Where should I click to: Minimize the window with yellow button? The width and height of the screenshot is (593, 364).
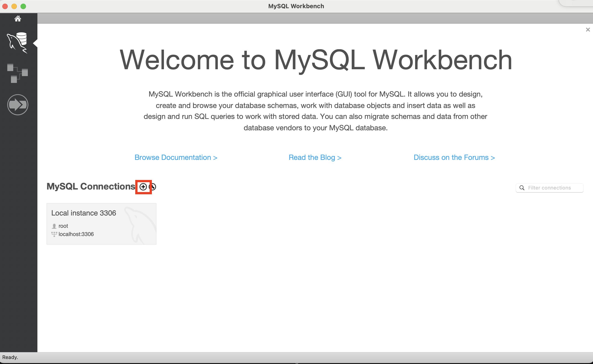point(14,6)
